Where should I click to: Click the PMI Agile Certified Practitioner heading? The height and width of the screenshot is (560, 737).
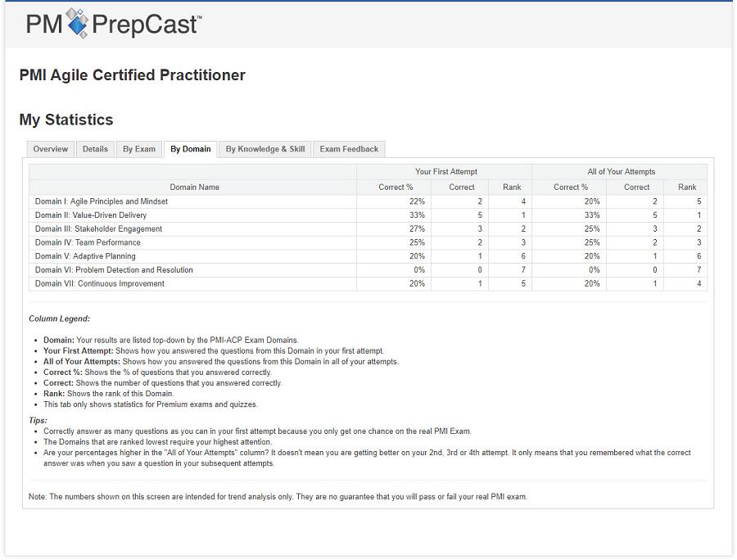coord(133,75)
